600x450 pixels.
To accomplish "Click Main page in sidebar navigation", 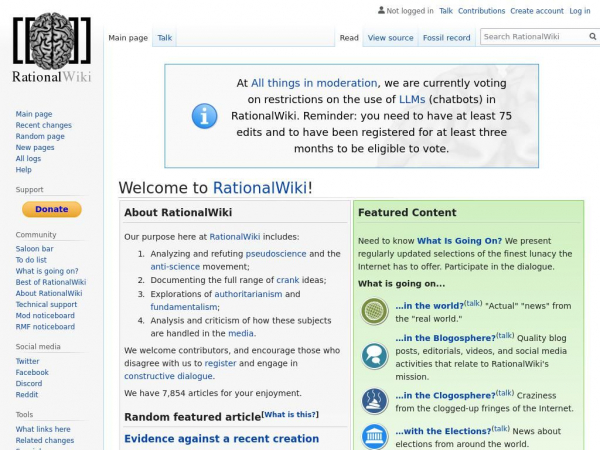I will [x=34, y=114].
